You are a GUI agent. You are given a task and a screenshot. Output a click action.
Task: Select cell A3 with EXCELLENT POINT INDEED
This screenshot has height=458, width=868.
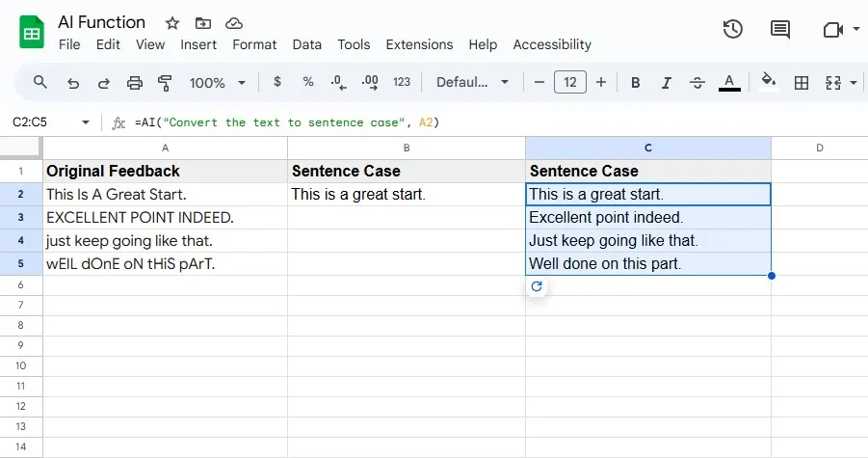tap(165, 217)
